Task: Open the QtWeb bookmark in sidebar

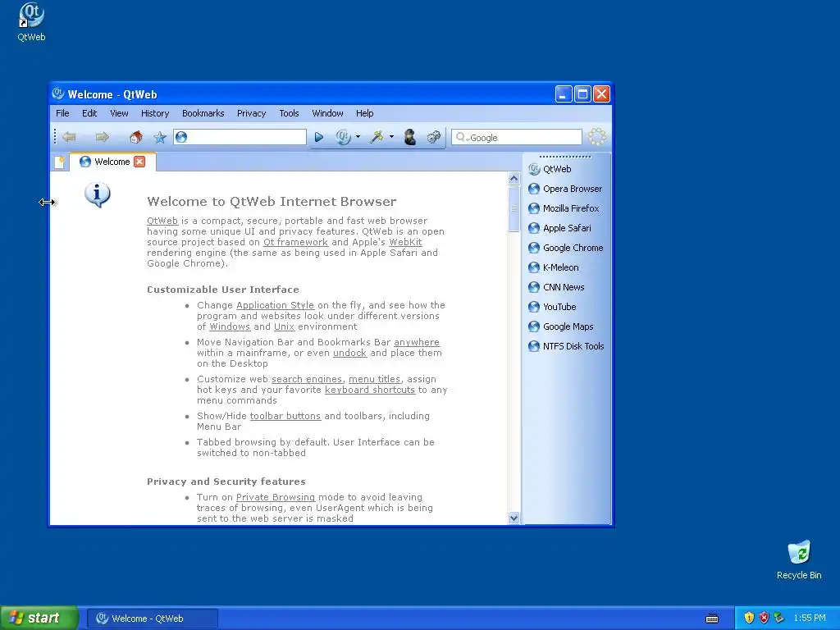Action: click(550, 169)
